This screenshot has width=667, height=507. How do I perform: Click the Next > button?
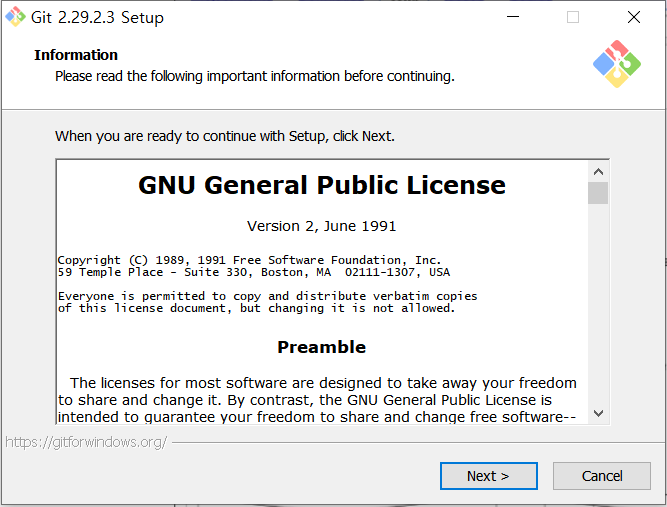point(488,476)
